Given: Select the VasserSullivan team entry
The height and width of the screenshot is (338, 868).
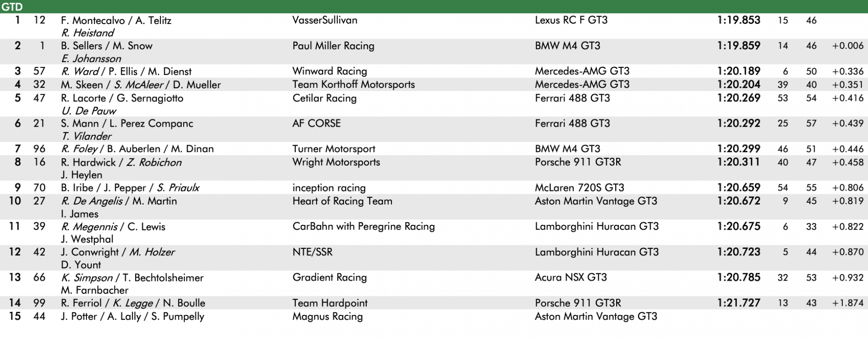Looking at the screenshot, I should pos(325,20).
